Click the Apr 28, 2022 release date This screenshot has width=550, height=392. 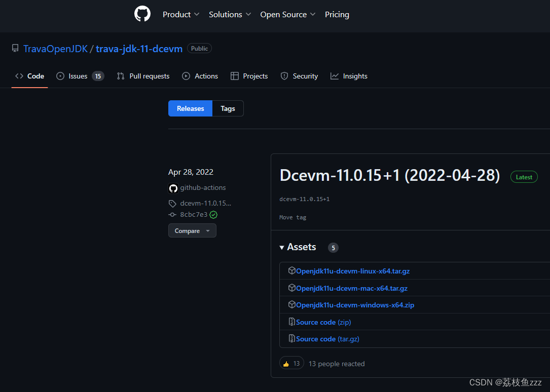coord(191,172)
